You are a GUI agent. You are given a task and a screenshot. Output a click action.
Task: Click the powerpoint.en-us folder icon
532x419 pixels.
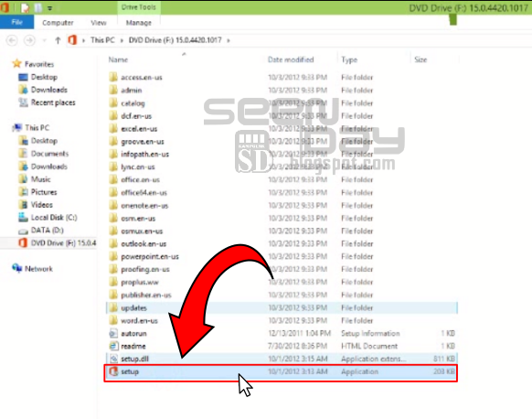113,257
